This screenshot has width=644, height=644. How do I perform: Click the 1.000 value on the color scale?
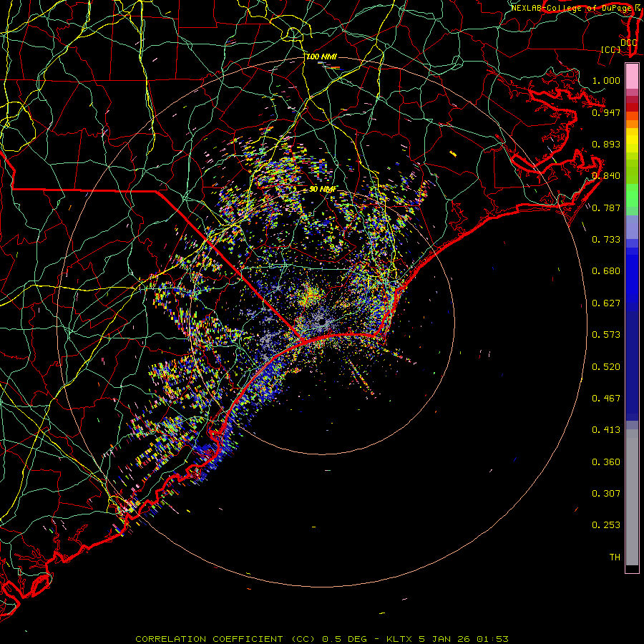pyautogui.click(x=606, y=80)
